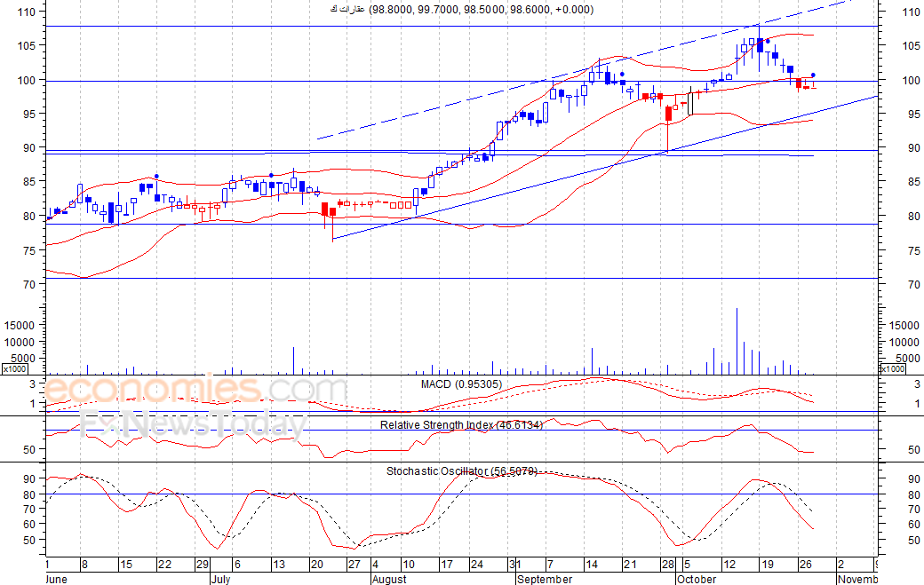
Task: Click the 21 date label on the time axis
Action: click(631, 565)
